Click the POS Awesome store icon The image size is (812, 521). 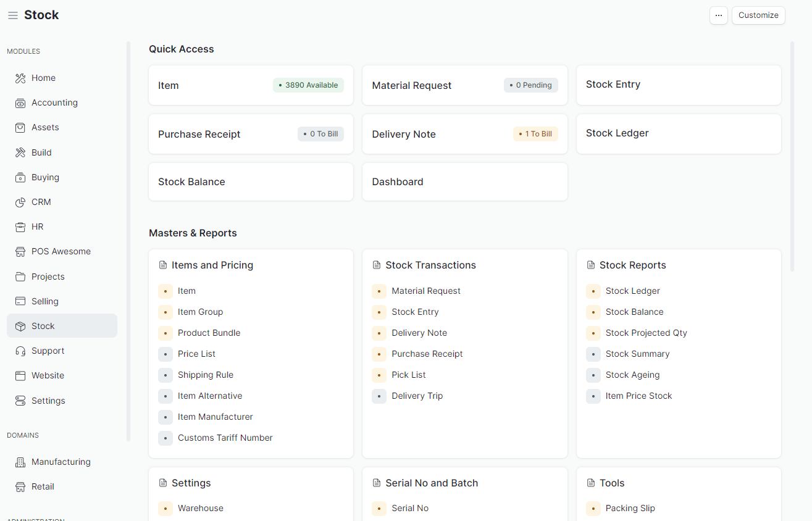[x=20, y=252]
